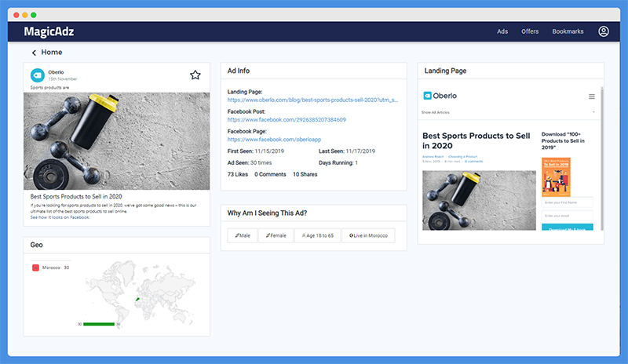Click the 'Days Running: 1' text
Viewport: 628px width, 364px height.
coord(338,162)
